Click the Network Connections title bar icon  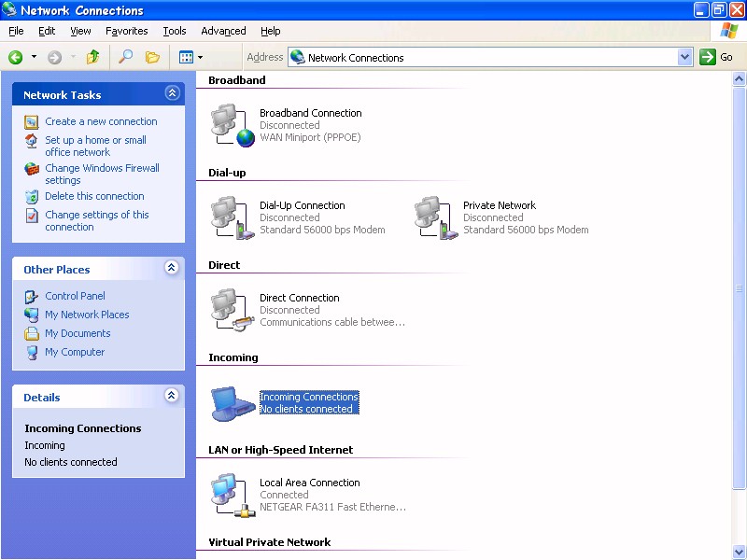click(x=9, y=9)
